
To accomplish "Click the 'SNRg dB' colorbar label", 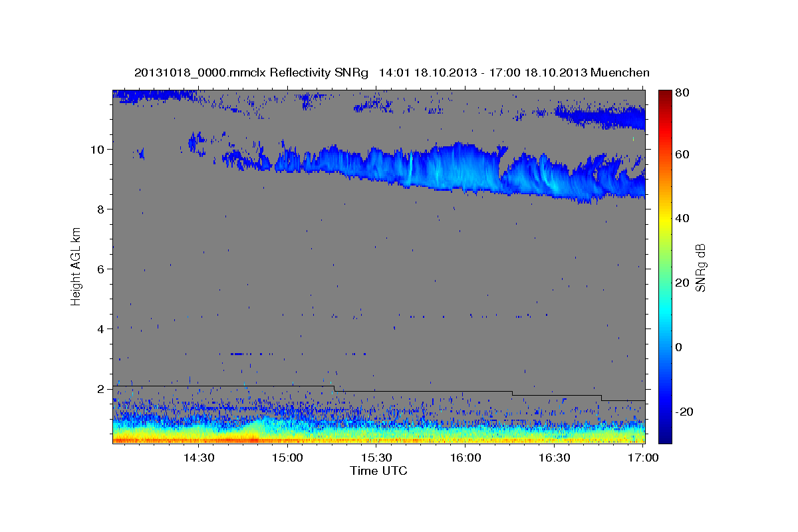I will (700, 267).
